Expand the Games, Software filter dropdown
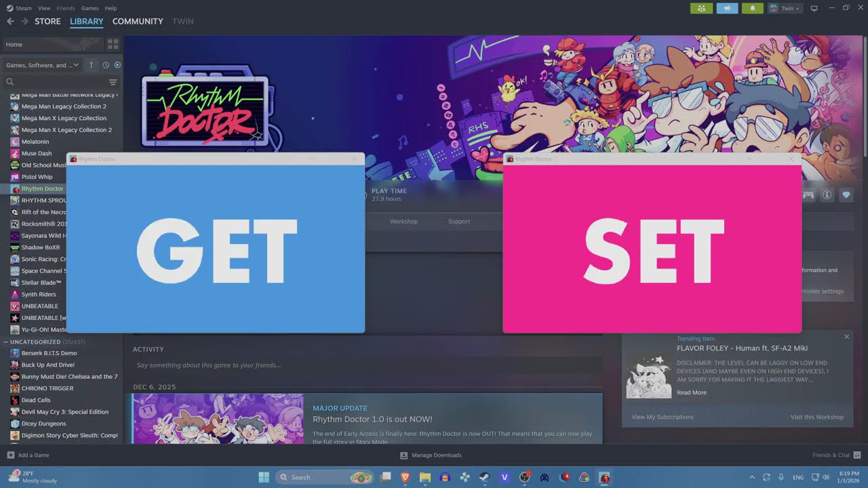This screenshot has height=488, width=868. [x=42, y=65]
